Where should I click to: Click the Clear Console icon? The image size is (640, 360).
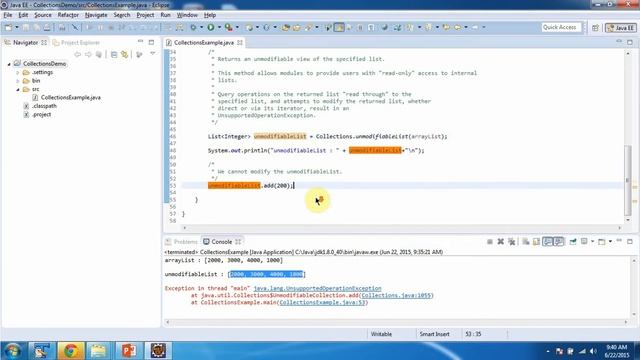point(526,242)
